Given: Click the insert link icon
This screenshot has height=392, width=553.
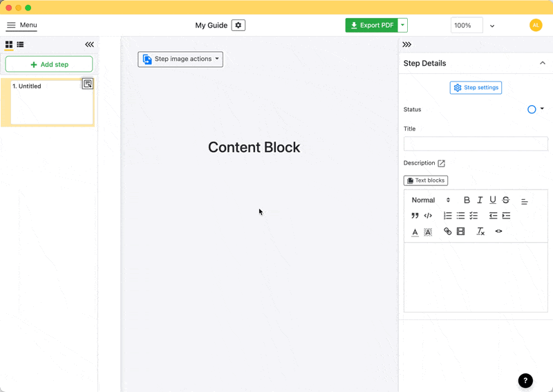Looking at the screenshot, I should pos(447,232).
